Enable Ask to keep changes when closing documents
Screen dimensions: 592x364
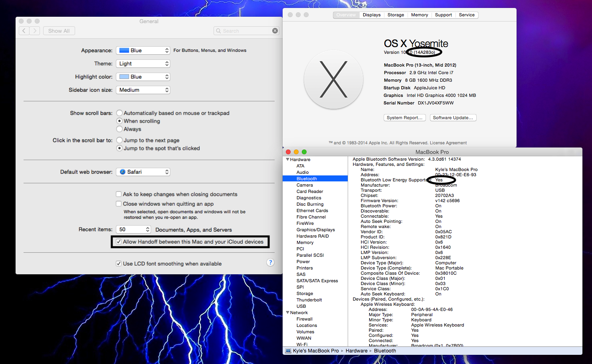119,194
